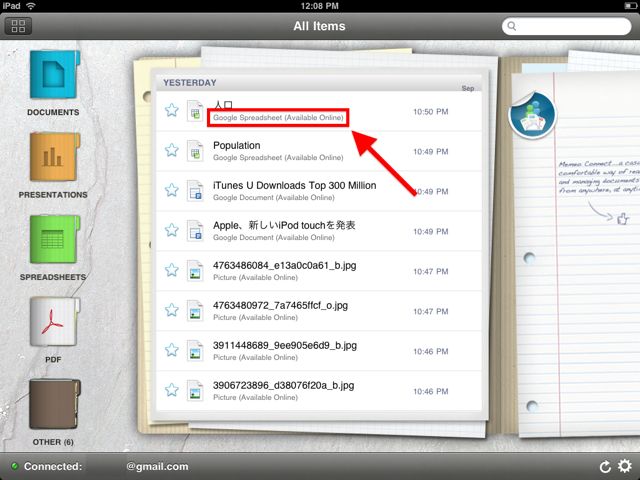Star 3906723896_d38076f20a_b.jpg
This screenshot has width=640, height=480.
pos(172,390)
